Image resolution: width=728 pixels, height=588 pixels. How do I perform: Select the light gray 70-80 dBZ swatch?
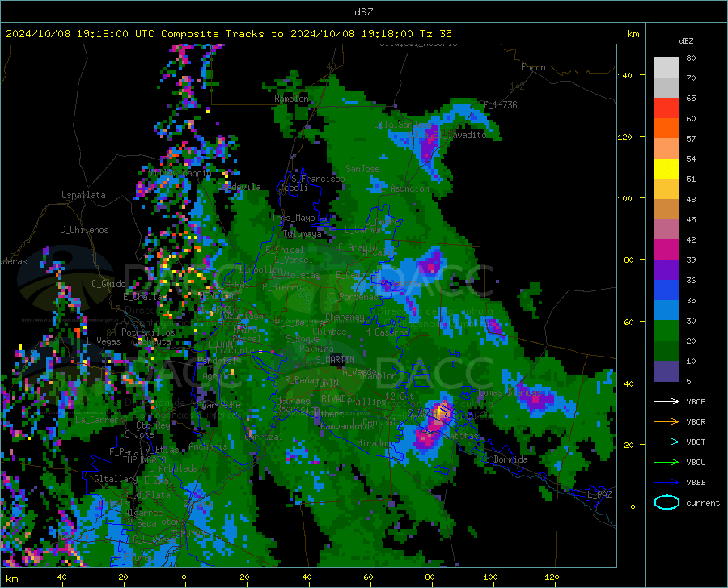(x=667, y=68)
